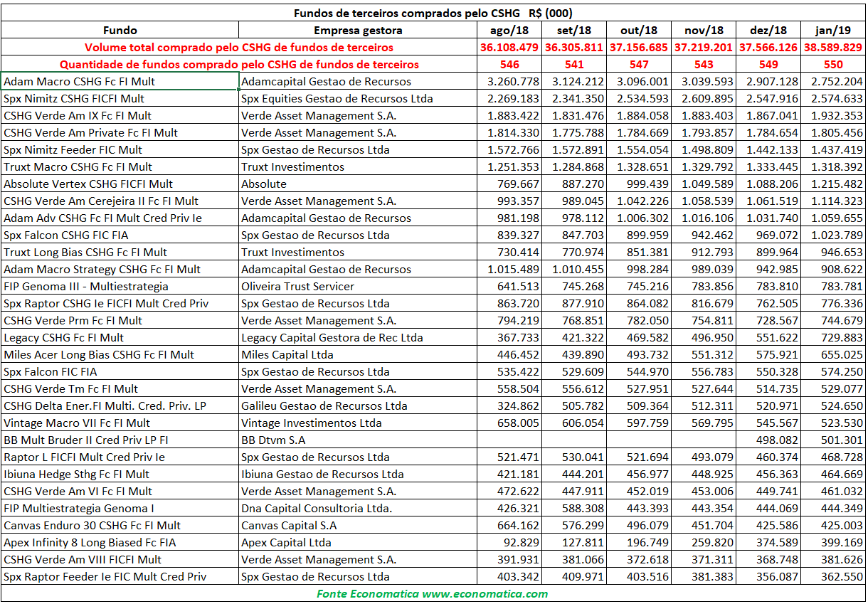Screen dimensions: 868x604
Task: Click manager 'Ibiuna Gestao de Recursos Ltda'
Action: click(358, 475)
